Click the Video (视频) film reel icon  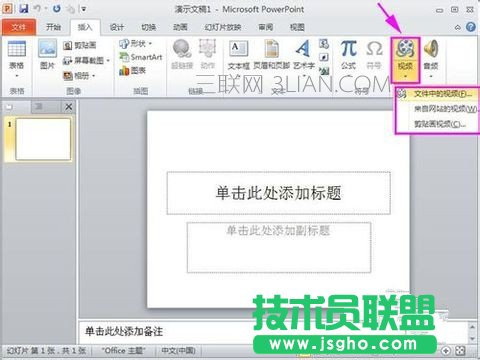405,49
